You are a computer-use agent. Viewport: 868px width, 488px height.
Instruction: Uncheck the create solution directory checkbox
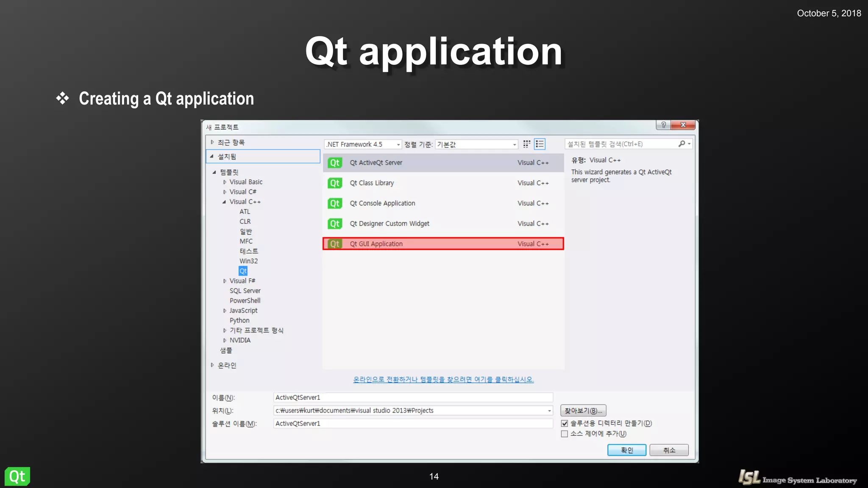coord(565,424)
